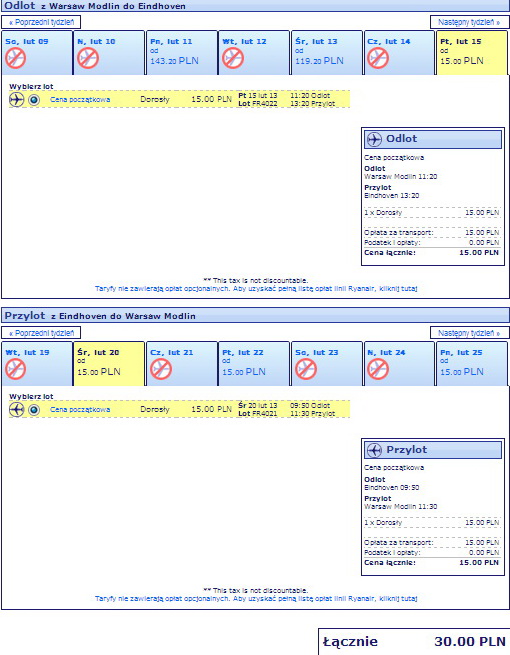Click the plane icon in flight FR4022 row
510x655 pixels.
click(x=16, y=100)
